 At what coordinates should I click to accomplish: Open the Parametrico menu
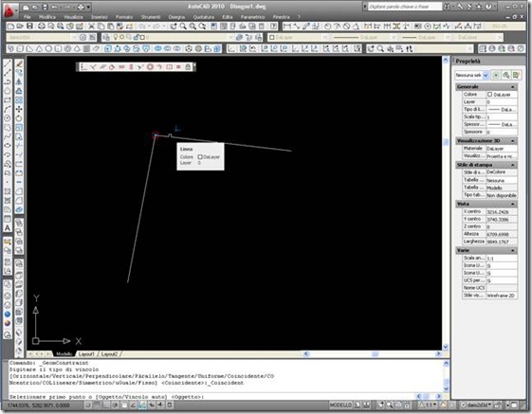click(252, 17)
